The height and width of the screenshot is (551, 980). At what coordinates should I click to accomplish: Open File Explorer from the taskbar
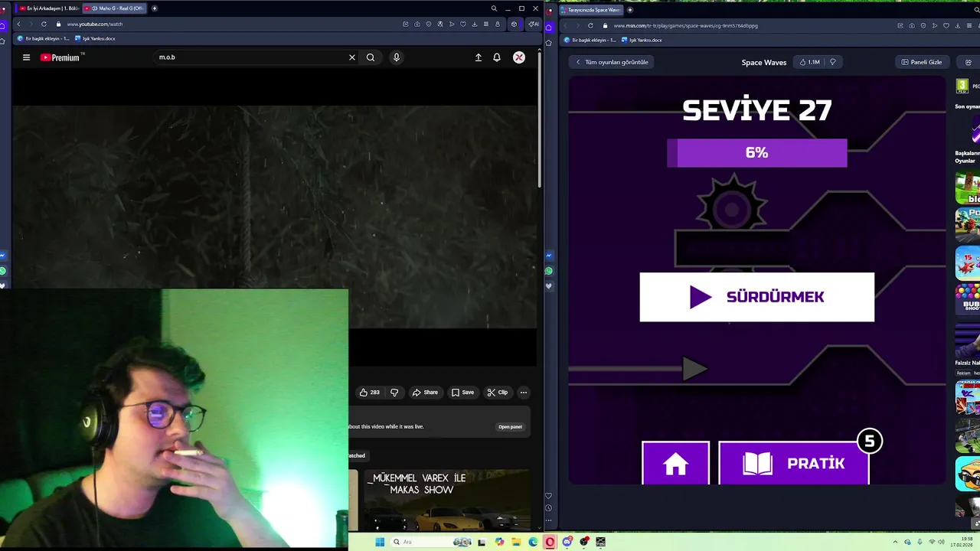(x=516, y=542)
